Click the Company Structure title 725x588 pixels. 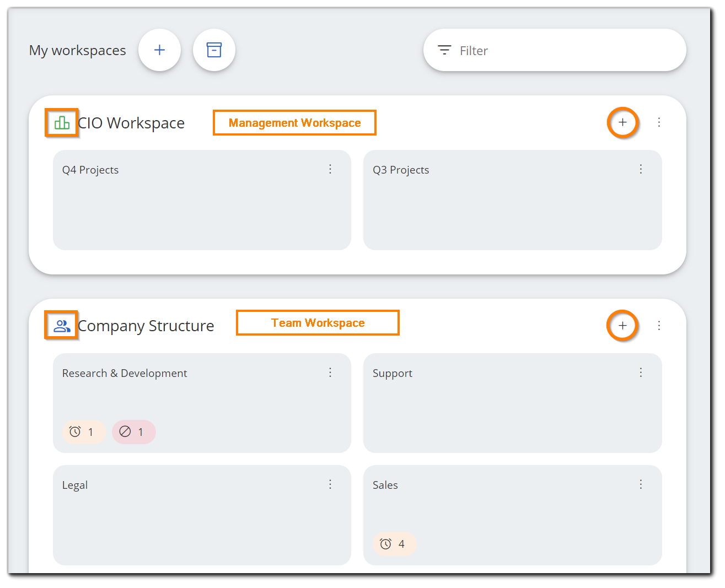(x=146, y=326)
